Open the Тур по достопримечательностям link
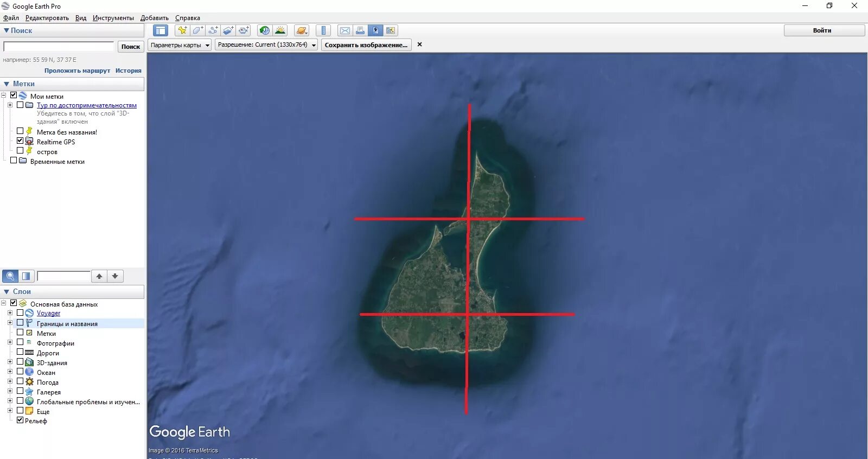The image size is (868, 459). 87,105
